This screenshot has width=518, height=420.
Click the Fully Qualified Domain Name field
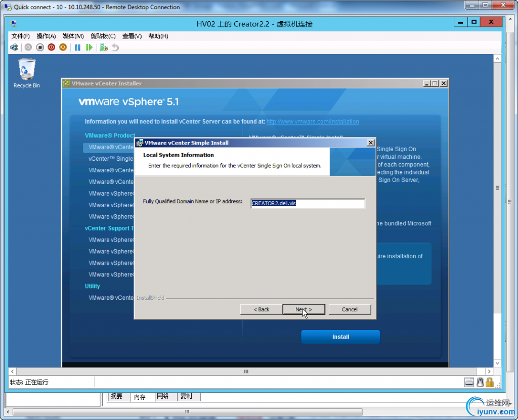[308, 203]
